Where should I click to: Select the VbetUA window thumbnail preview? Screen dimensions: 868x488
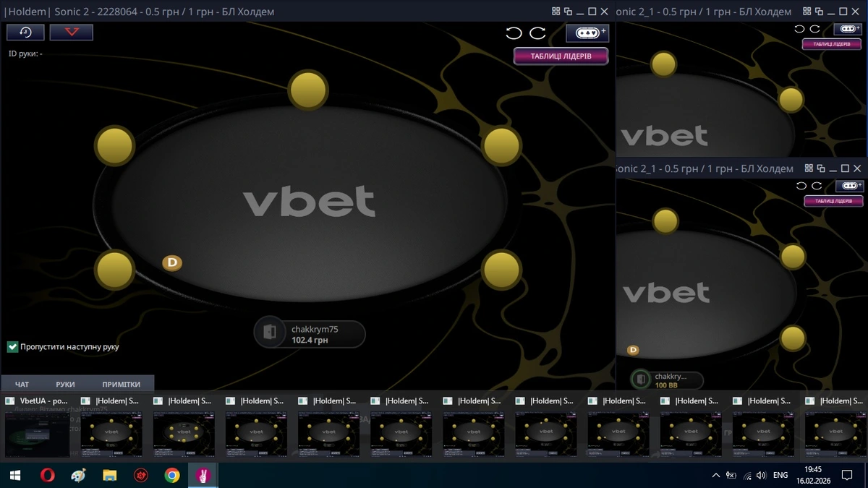36,434
